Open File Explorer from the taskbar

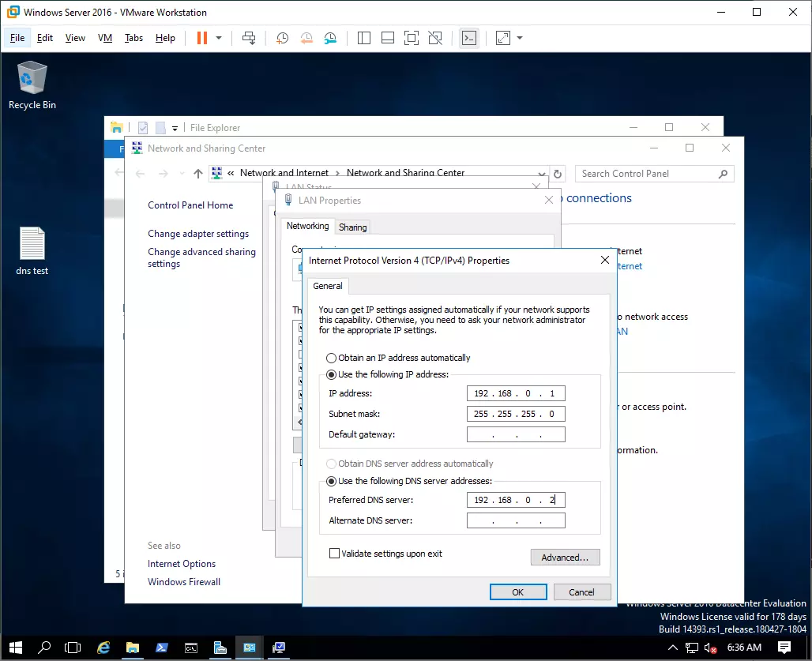coord(133,648)
